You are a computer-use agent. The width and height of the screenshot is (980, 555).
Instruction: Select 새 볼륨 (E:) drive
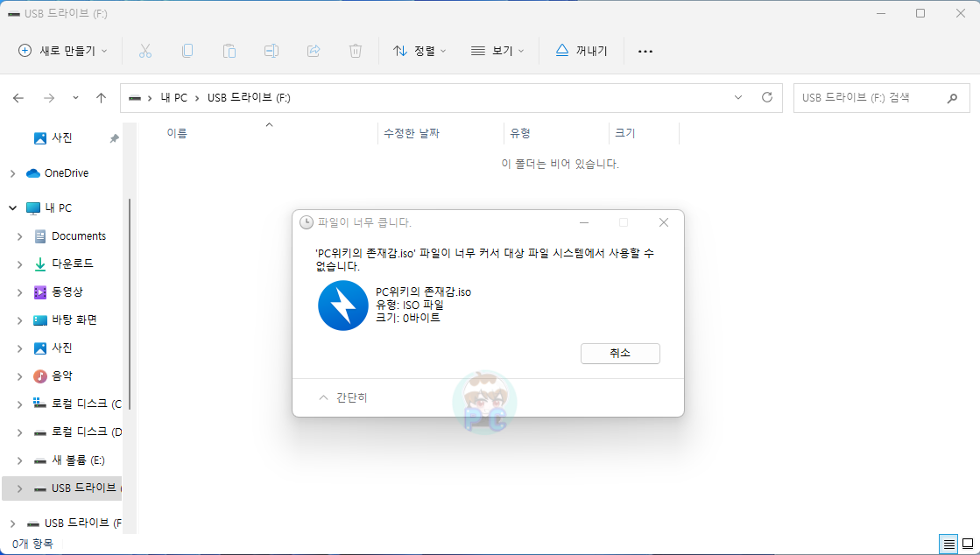pos(78,460)
